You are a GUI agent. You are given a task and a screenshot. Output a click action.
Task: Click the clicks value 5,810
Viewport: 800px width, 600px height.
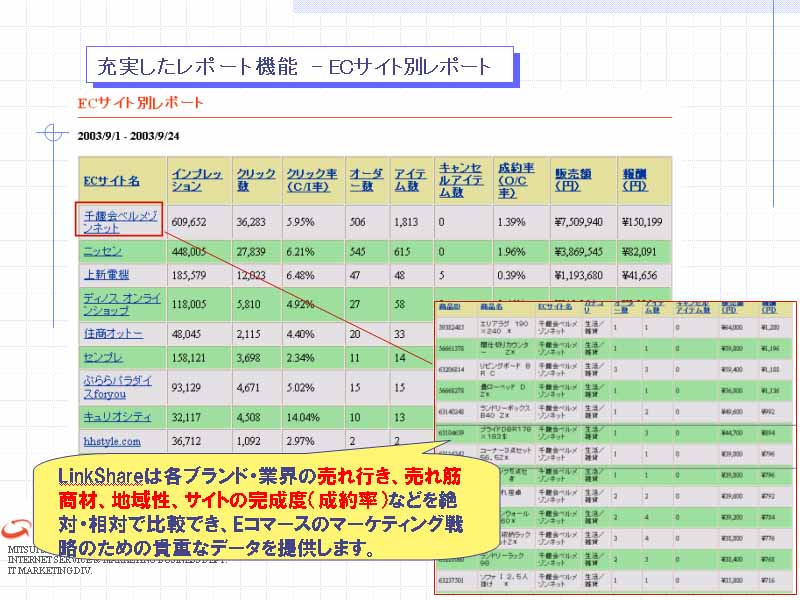point(248,304)
